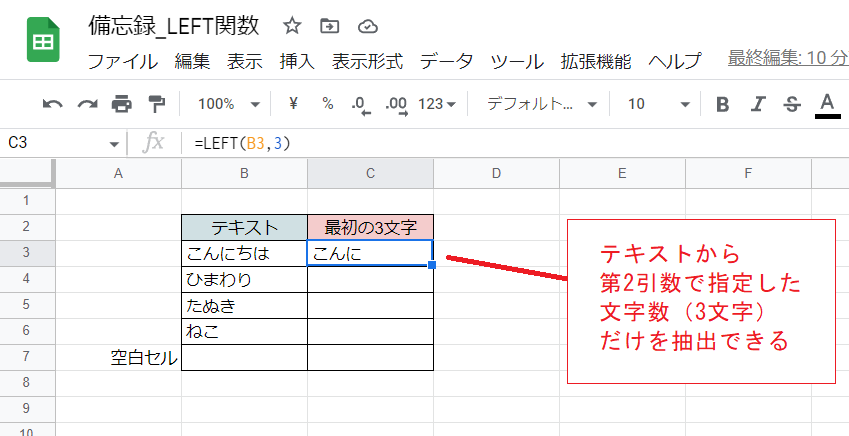Select the テキスト header cell
Screen dimensions: 849x436
(x=244, y=227)
